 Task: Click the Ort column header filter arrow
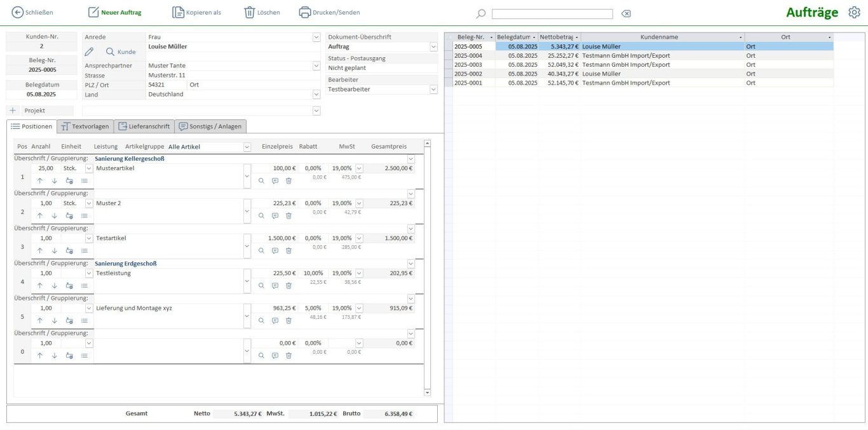(830, 37)
